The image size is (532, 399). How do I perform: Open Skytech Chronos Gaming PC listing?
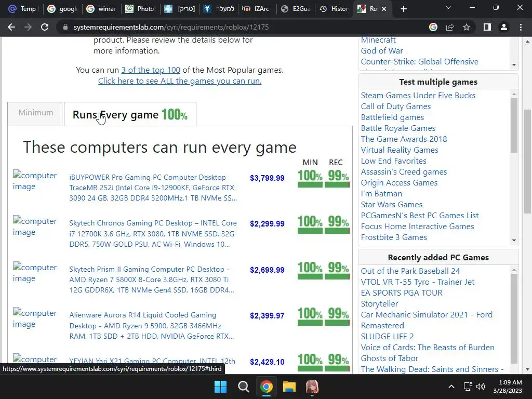coord(153,233)
